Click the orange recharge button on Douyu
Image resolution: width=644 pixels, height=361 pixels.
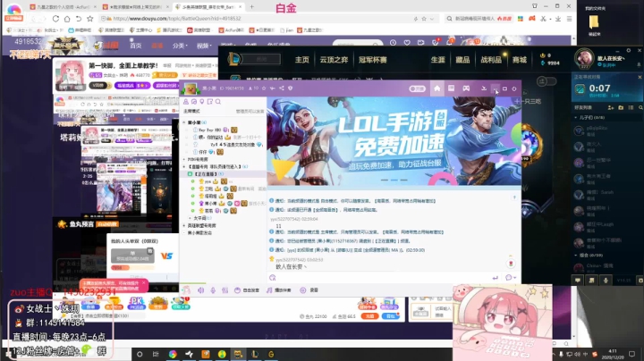(369, 316)
